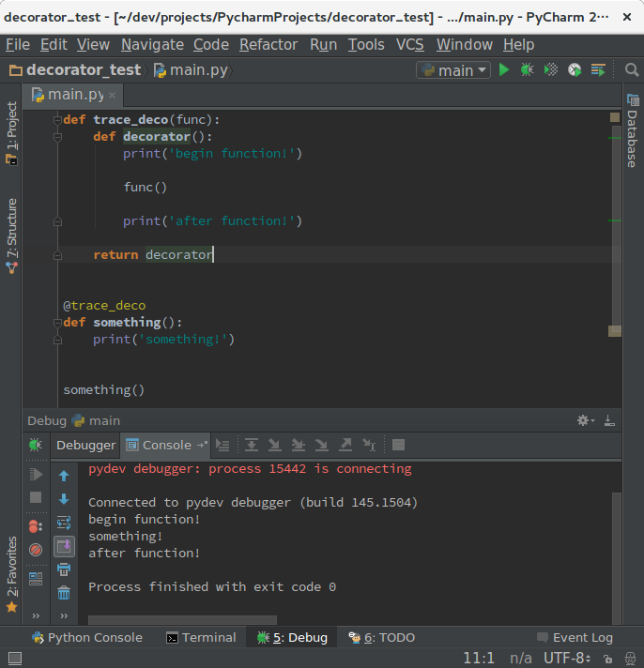Open the Terminal tool window
This screenshot has width=644, height=668.
click(200, 637)
